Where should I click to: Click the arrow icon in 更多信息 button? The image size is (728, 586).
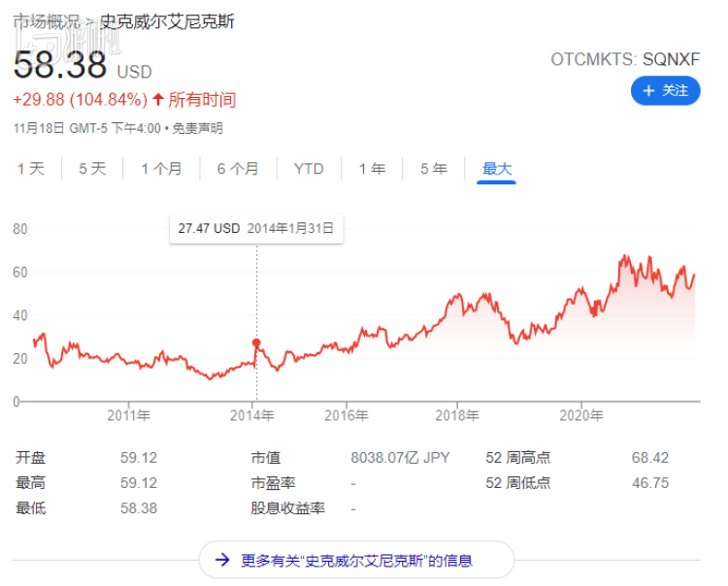[x=223, y=560]
